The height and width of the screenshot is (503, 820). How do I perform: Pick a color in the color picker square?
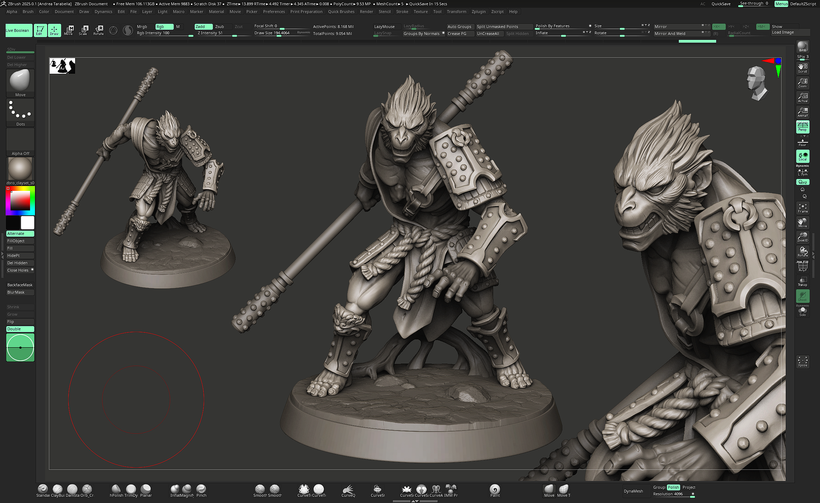(x=19, y=201)
